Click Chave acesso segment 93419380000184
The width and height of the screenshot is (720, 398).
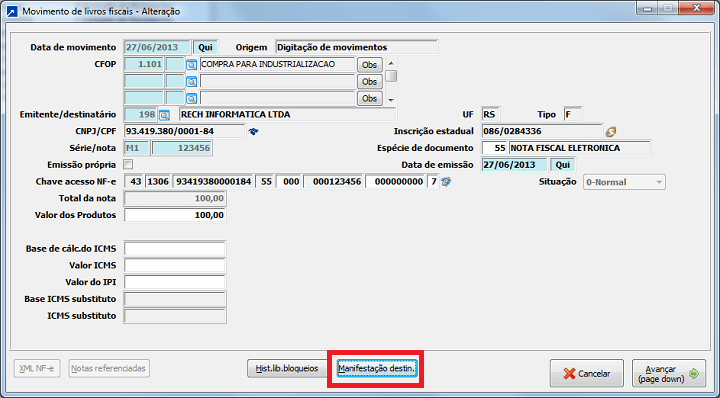click(x=214, y=182)
